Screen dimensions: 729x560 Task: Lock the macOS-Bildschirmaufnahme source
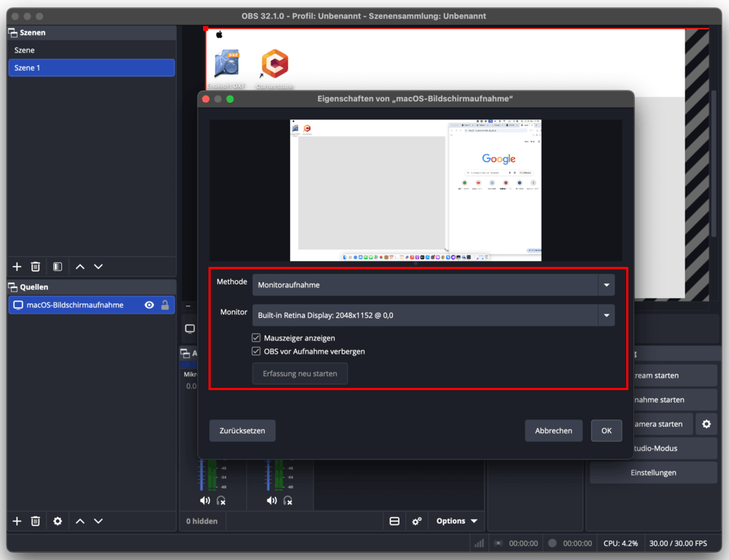[x=165, y=306]
